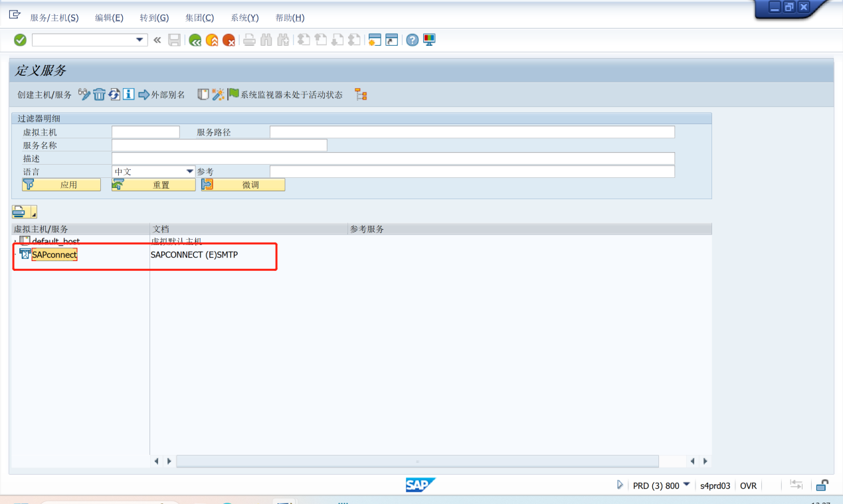
Task: Click the 服务名称 input field
Action: 219,145
